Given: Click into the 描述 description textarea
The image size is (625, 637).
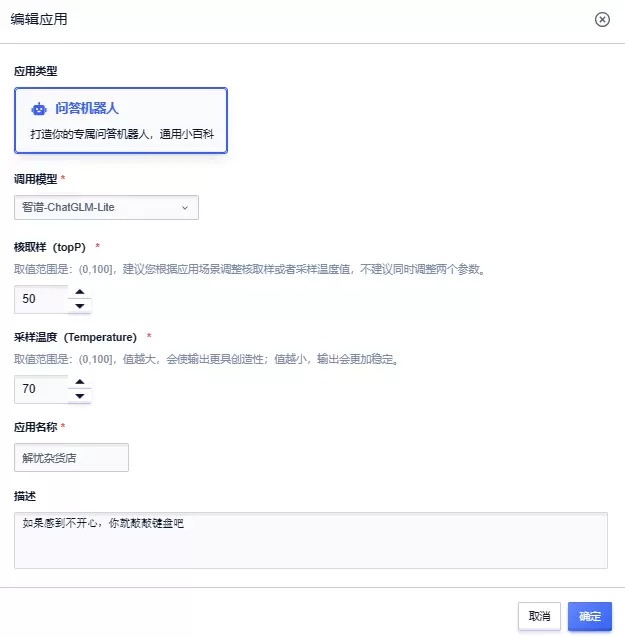Looking at the screenshot, I should click(311, 540).
